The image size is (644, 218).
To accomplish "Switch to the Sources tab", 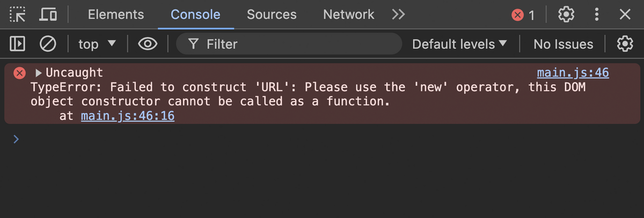I will [x=272, y=14].
